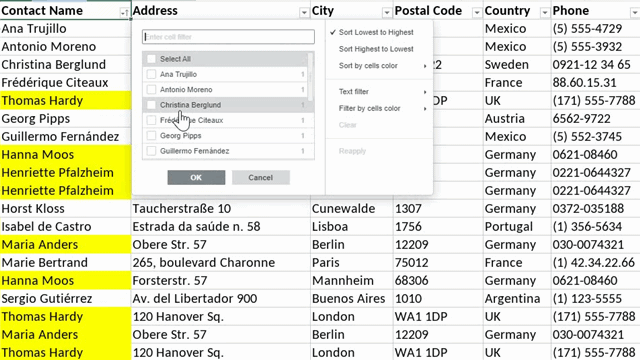Open the Contact Name column filter button
Viewport: 640px width, 360px height.
[124, 13]
